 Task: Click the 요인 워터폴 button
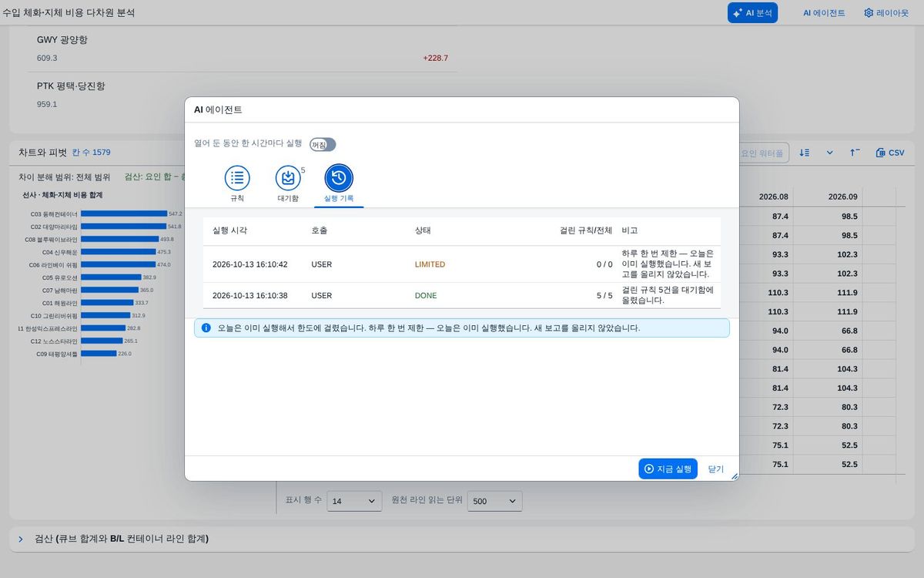click(762, 153)
